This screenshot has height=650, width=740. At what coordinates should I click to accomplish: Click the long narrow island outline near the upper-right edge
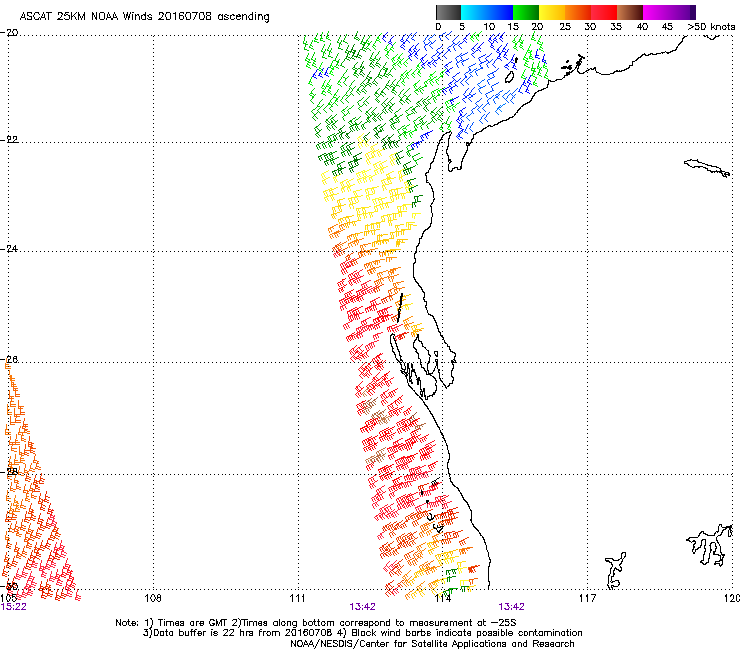707,167
